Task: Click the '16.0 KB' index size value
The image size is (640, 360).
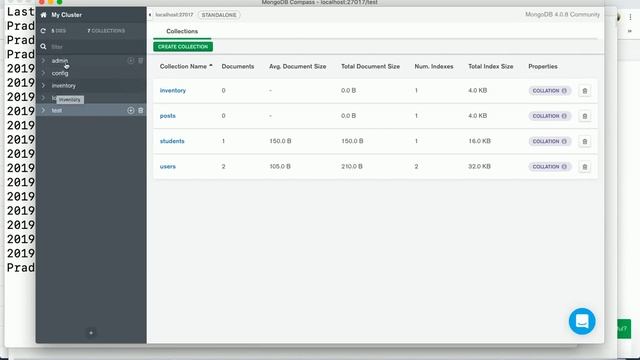Action: pos(480,141)
